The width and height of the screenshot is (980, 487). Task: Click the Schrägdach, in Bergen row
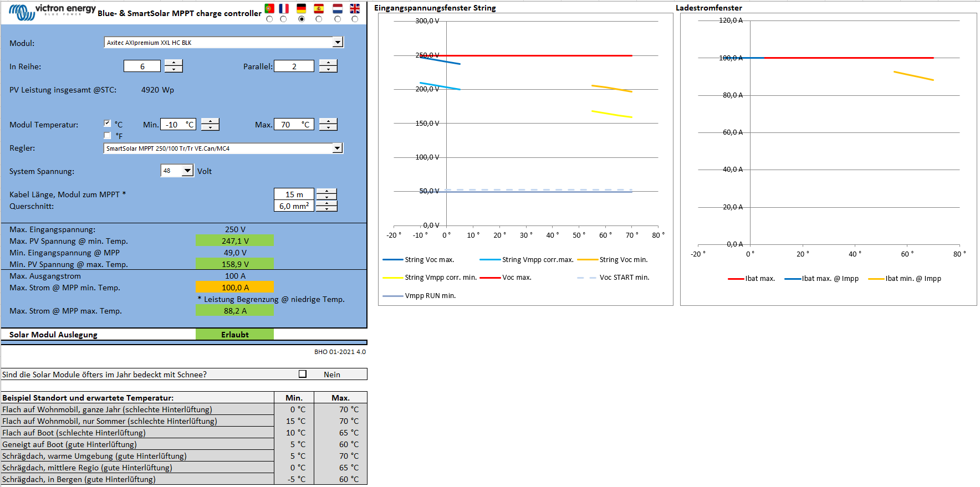point(184,479)
